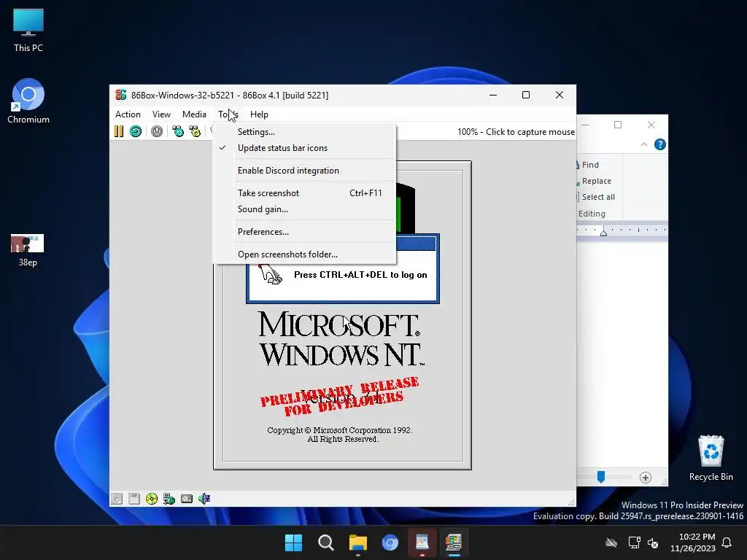
Task: Click the Pause execution icon in 86Box toolbar
Action: [119, 131]
